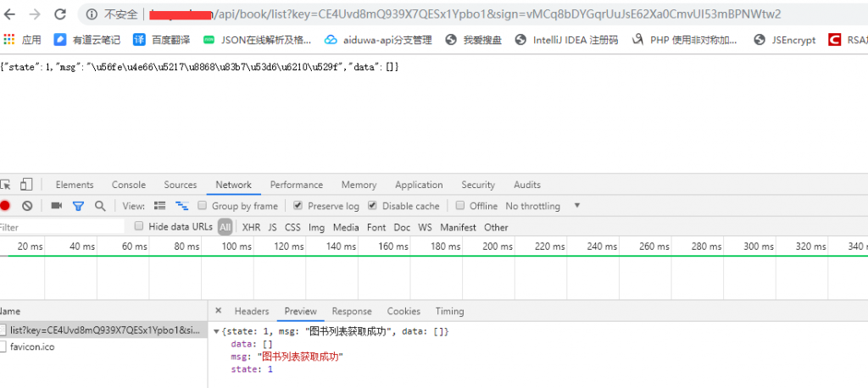The image size is (868, 388).
Task: Click the filter funnel icon
Action: click(78, 206)
